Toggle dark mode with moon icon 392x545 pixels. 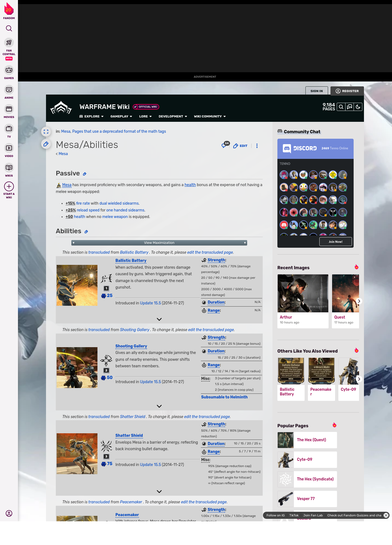click(358, 107)
